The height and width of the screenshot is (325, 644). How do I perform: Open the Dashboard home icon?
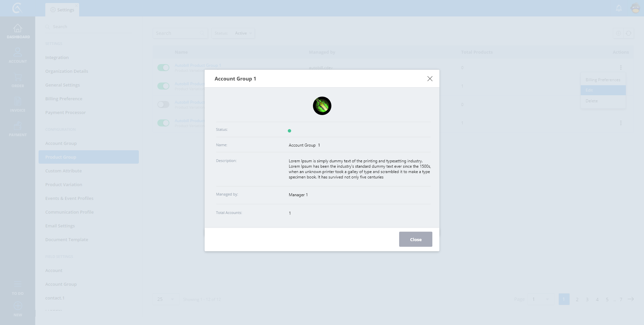click(18, 29)
